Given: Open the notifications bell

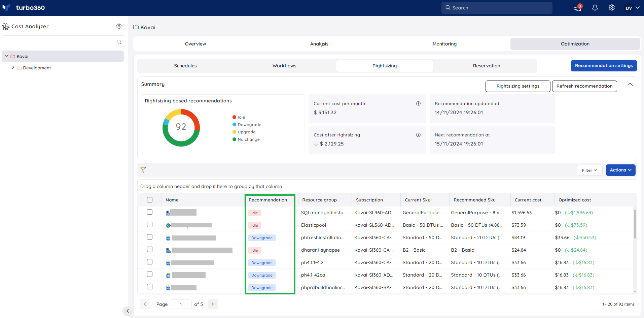Looking at the screenshot, I should tap(595, 8).
